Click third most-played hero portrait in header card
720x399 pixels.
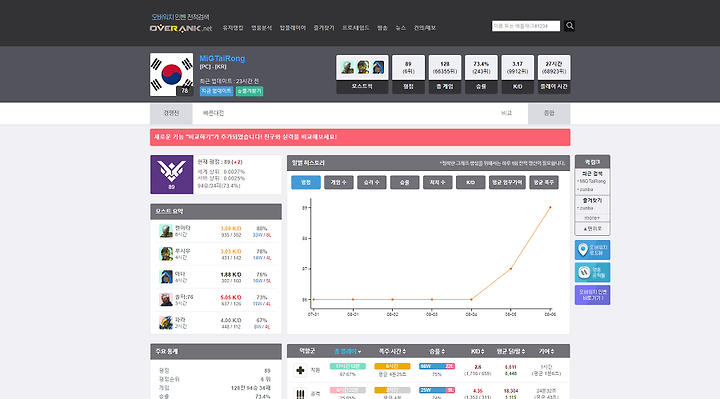coord(378,67)
